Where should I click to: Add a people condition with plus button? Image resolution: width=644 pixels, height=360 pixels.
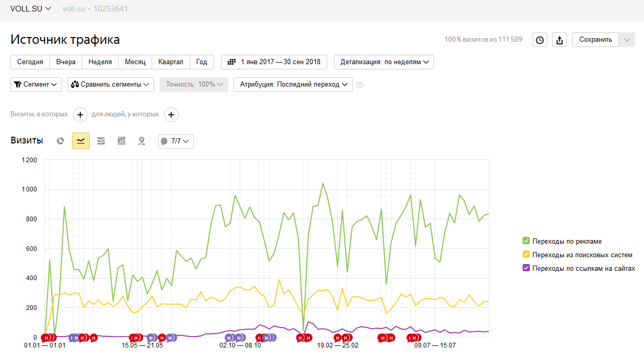(172, 115)
